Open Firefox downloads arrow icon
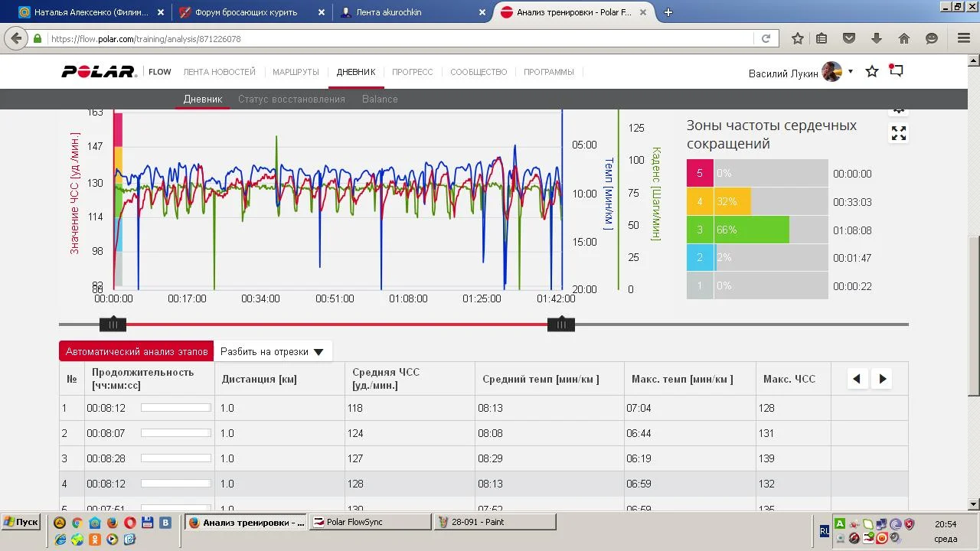This screenshot has width=980, height=551. coord(877,38)
